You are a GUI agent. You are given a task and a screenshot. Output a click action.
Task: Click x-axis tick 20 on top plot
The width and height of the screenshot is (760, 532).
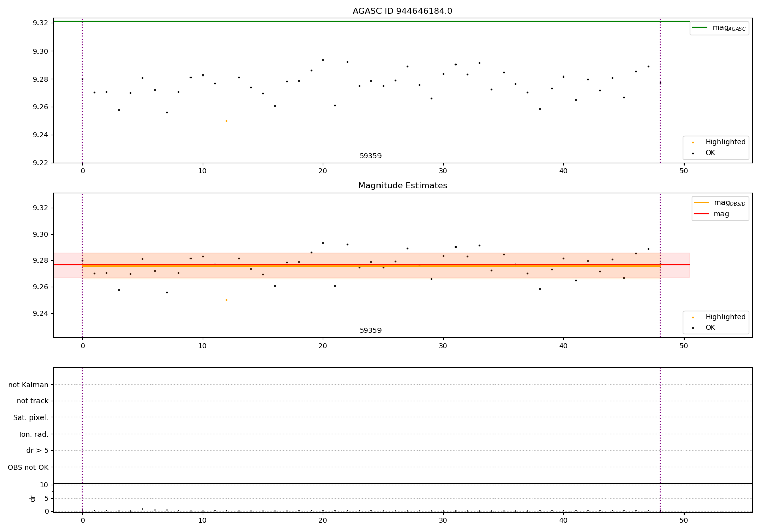coord(323,172)
